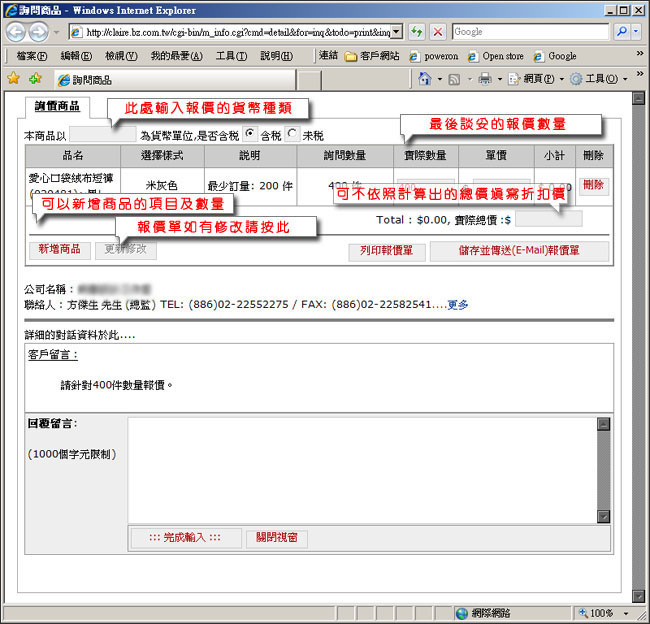Click the browser Forward arrow button
The height and width of the screenshot is (624, 650).
pyautogui.click(x=39, y=32)
